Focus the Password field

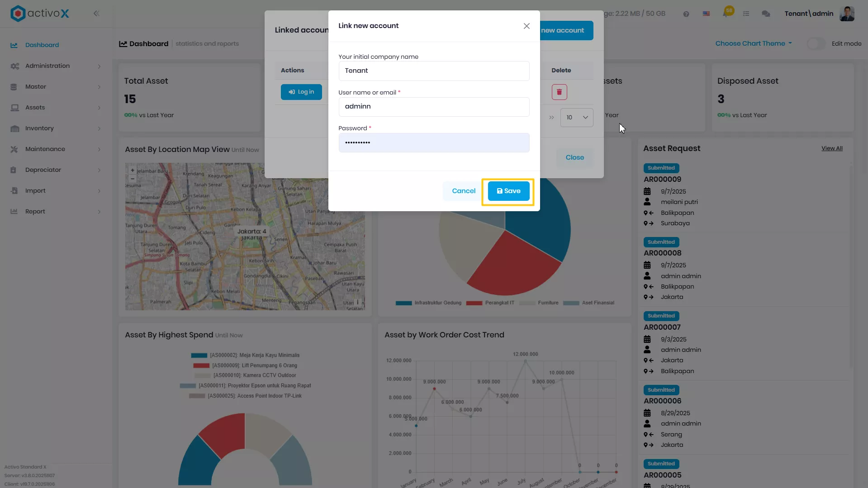(x=434, y=143)
